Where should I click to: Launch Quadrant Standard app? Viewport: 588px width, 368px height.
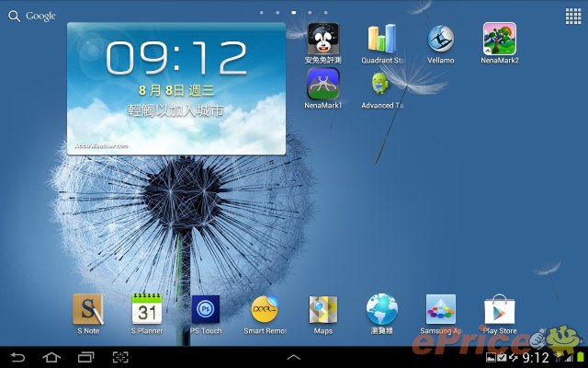coord(382,39)
